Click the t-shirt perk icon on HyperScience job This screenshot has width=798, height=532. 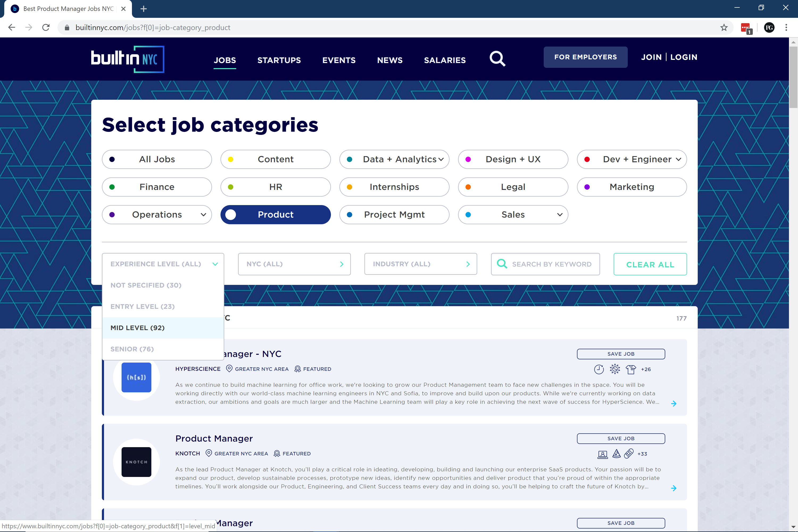pos(631,369)
